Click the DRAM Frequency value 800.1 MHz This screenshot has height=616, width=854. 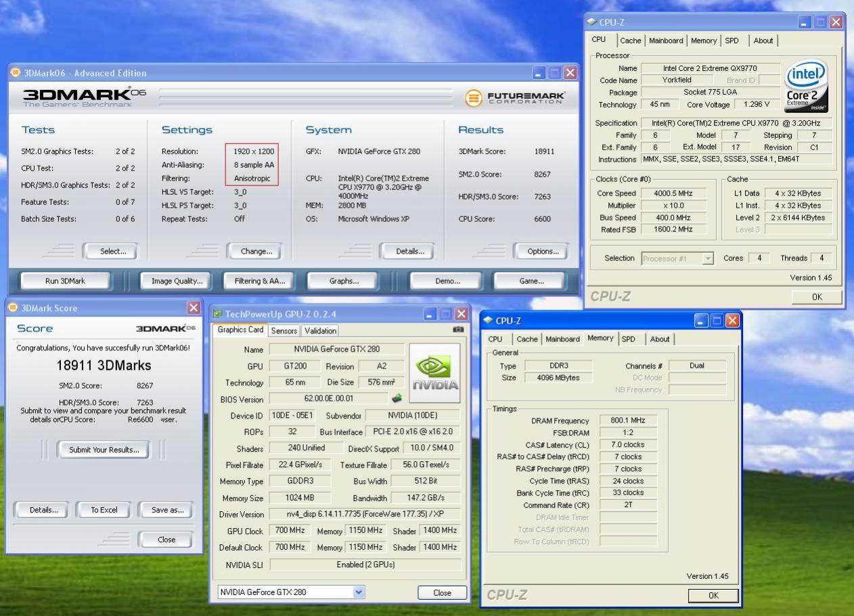coord(628,421)
